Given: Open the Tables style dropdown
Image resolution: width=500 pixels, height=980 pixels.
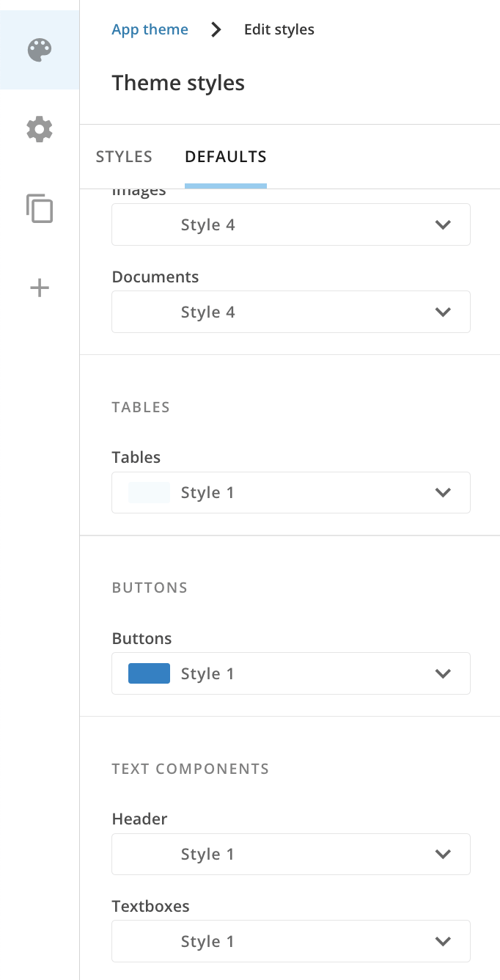Looking at the screenshot, I should pyautogui.click(x=291, y=492).
